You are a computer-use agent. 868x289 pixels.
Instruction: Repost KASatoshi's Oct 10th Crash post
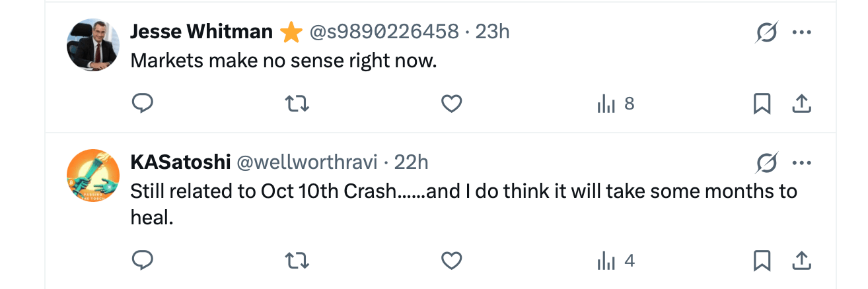tap(297, 261)
